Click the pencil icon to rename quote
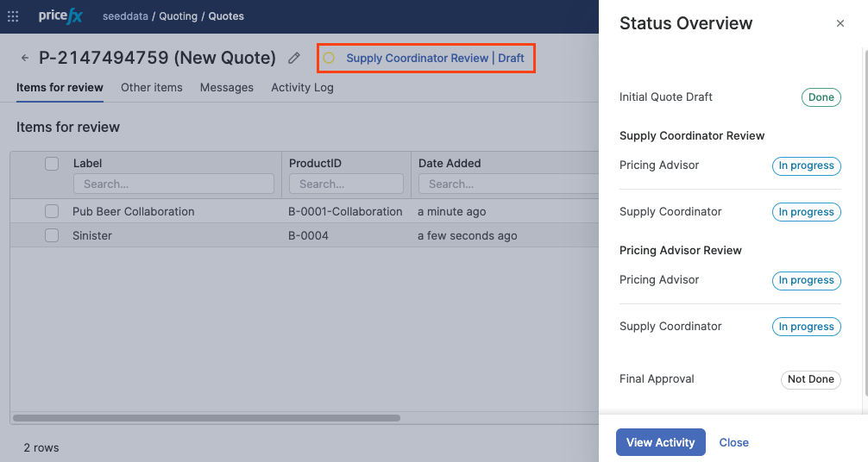This screenshot has height=462, width=868. tap(294, 59)
